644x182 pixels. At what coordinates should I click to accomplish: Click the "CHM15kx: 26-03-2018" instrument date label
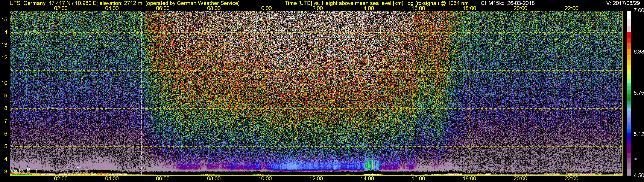507,3
